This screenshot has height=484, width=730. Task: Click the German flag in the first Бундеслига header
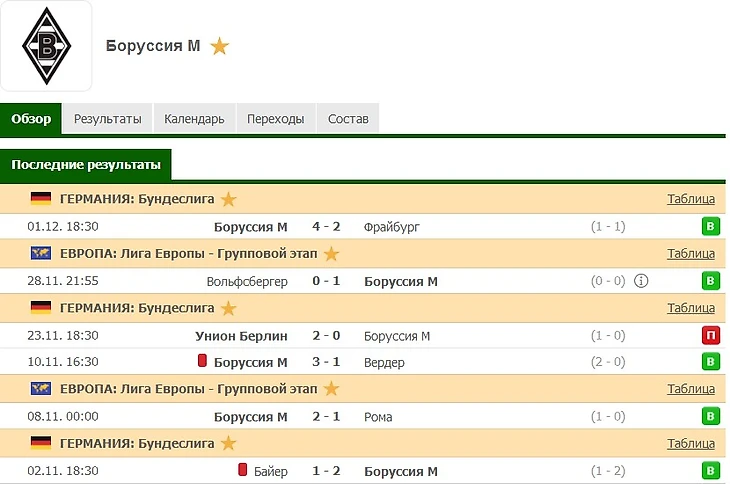[41, 199]
